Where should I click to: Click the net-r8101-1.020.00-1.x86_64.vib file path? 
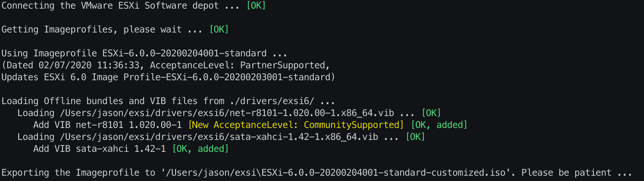click(x=227, y=113)
